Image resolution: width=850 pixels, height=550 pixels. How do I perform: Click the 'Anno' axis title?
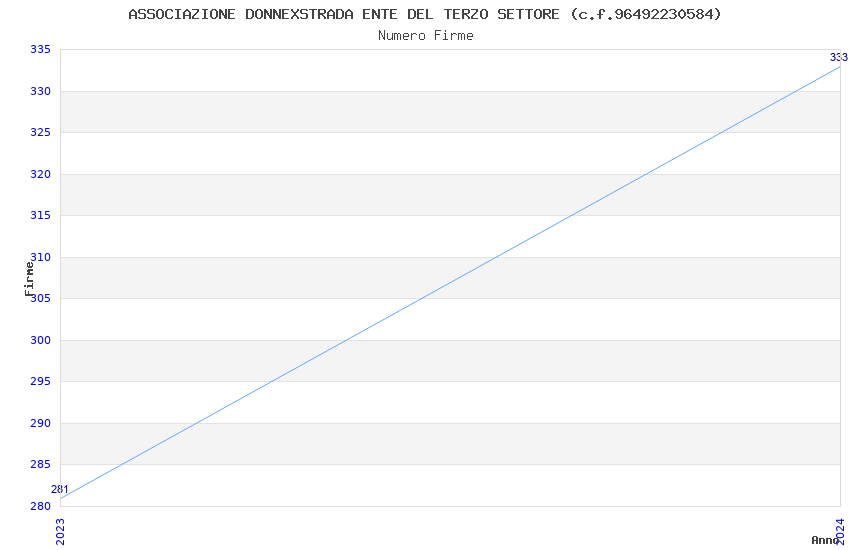tap(824, 540)
